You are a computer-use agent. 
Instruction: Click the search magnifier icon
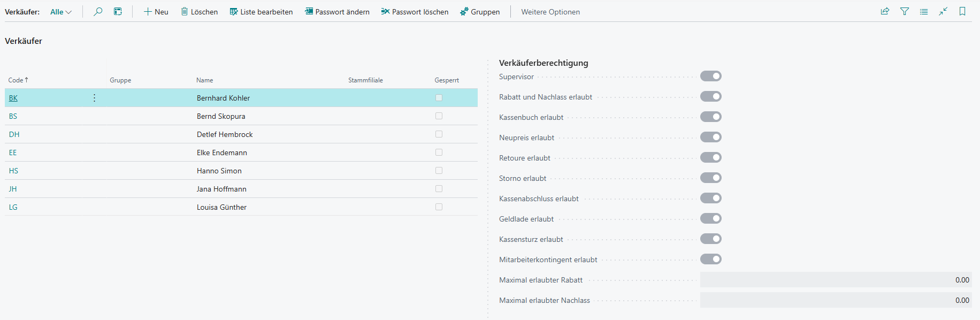coord(98,11)
